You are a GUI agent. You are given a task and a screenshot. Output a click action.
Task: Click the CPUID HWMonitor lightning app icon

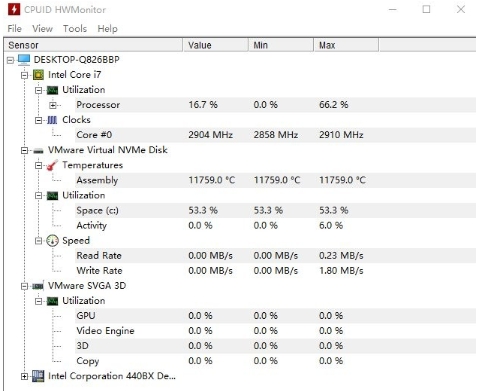pyautogui.click(x=14, y=9)
